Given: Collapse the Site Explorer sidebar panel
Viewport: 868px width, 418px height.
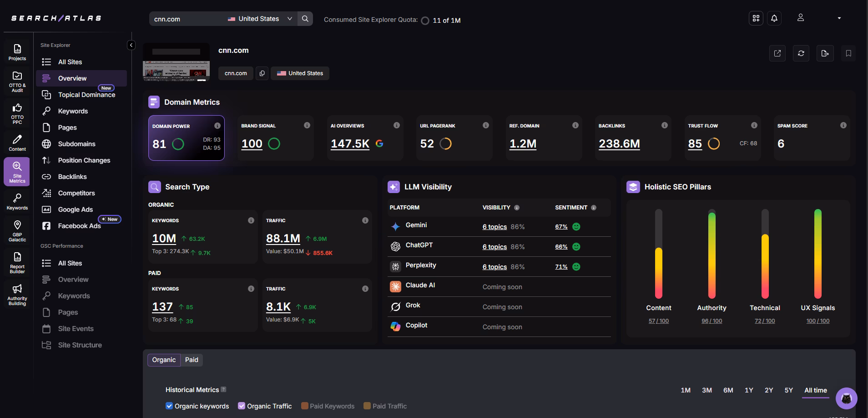Looking at the screenshot, I should tap(131, 45).
